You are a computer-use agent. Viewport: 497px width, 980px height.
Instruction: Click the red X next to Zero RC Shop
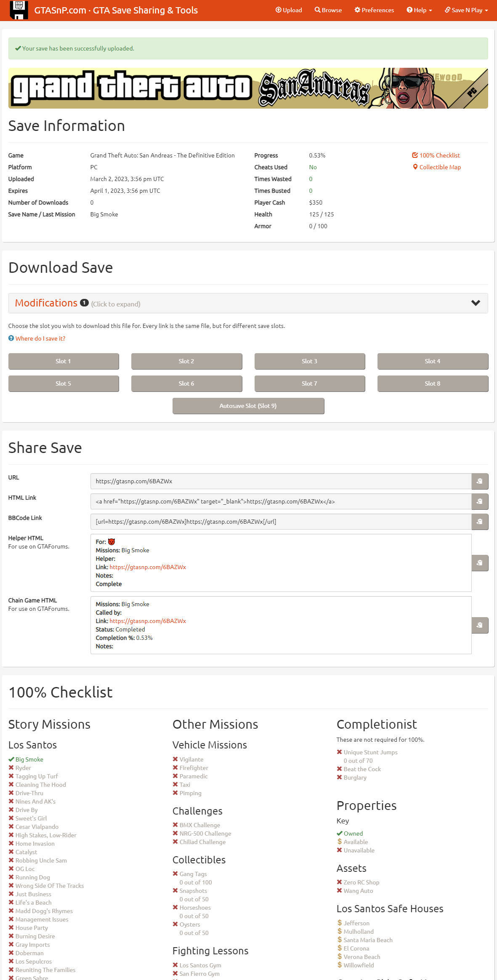click(x=340, y=882)
